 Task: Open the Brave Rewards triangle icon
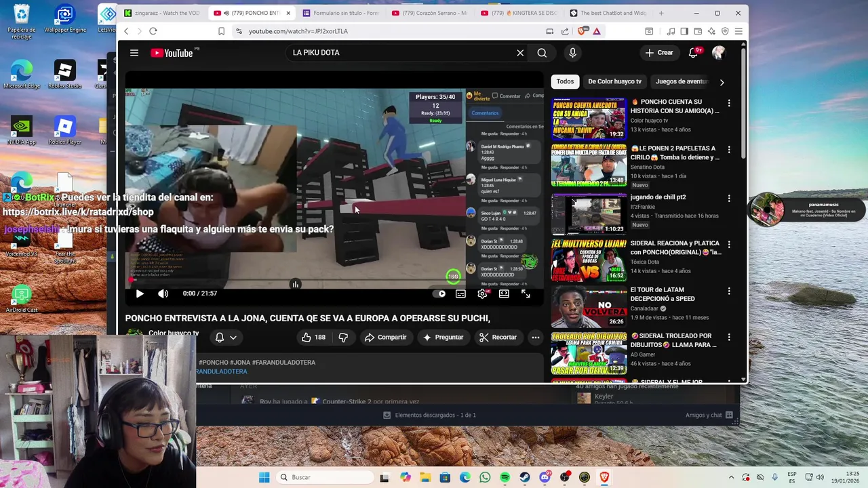pyautogui.click(x=597, y=31)
